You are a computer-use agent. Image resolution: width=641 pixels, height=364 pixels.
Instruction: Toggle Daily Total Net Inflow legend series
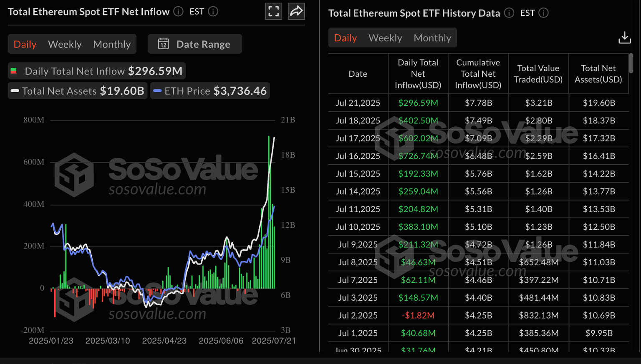(x=97, y=71)
